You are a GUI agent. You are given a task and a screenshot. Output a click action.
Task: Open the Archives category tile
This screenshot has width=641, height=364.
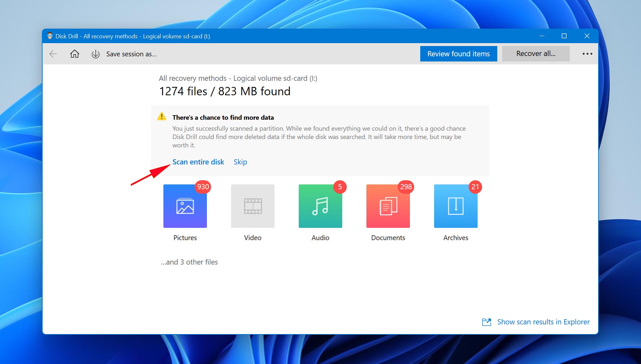tap(456, 206)
